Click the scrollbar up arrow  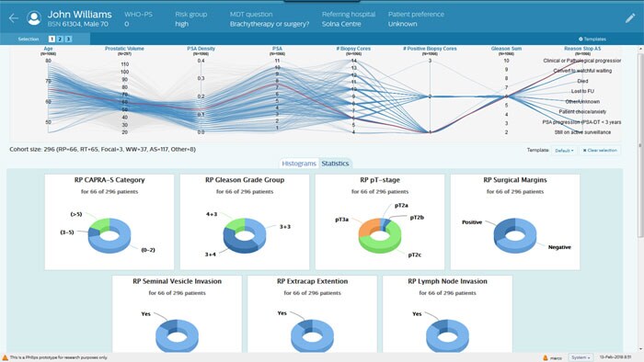[640, 49]
